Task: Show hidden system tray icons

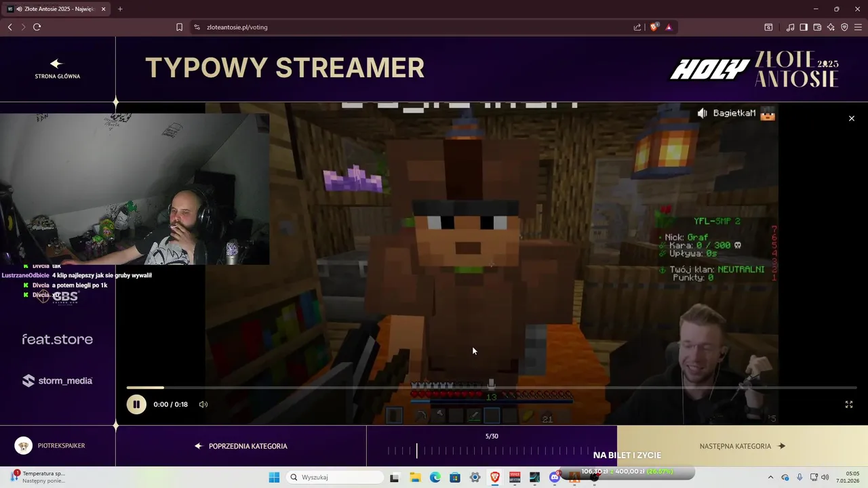Action: coord(770,477)
